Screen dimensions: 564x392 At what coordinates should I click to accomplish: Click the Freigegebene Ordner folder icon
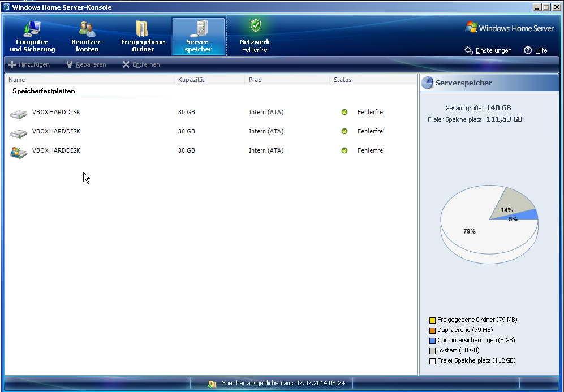pyautogui.click(x=142, y=28)
